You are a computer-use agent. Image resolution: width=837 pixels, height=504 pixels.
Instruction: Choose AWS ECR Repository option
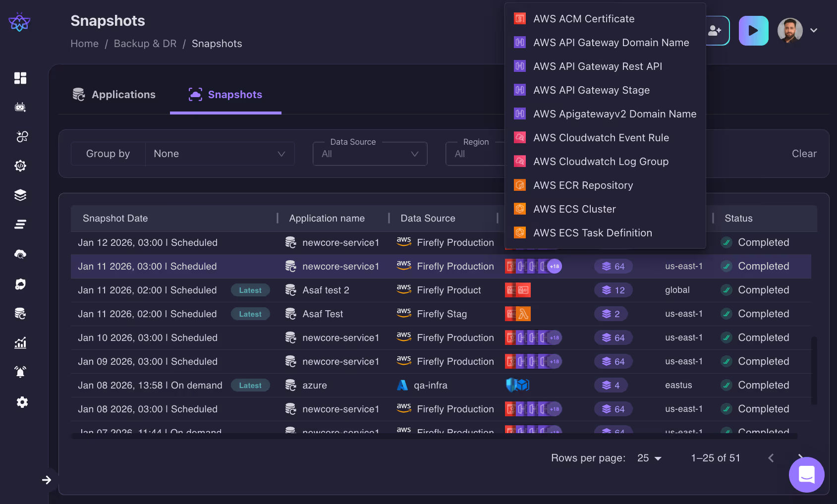pos(605,185)
